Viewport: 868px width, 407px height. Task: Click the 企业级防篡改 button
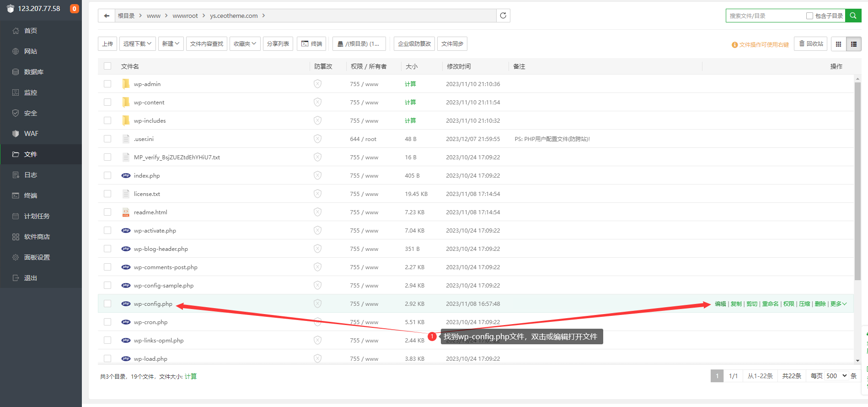(x=414, y=44)
